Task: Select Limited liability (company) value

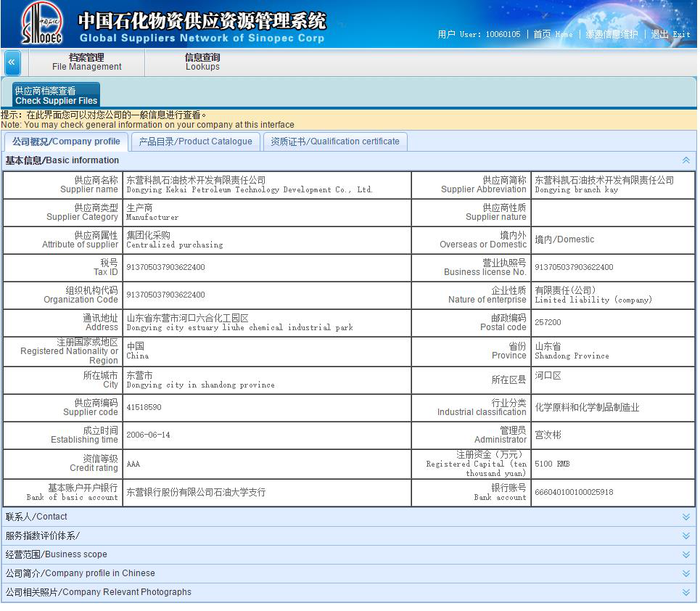Action: [x=593, y=295]
